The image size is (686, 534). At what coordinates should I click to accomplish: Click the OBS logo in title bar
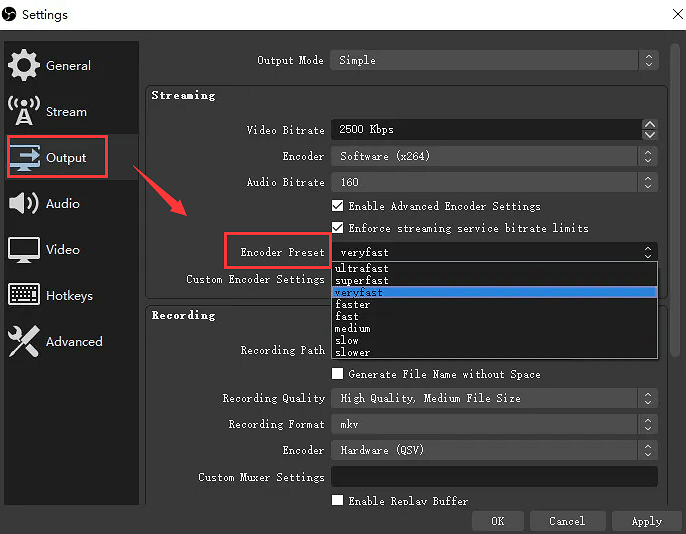[12, 15]
